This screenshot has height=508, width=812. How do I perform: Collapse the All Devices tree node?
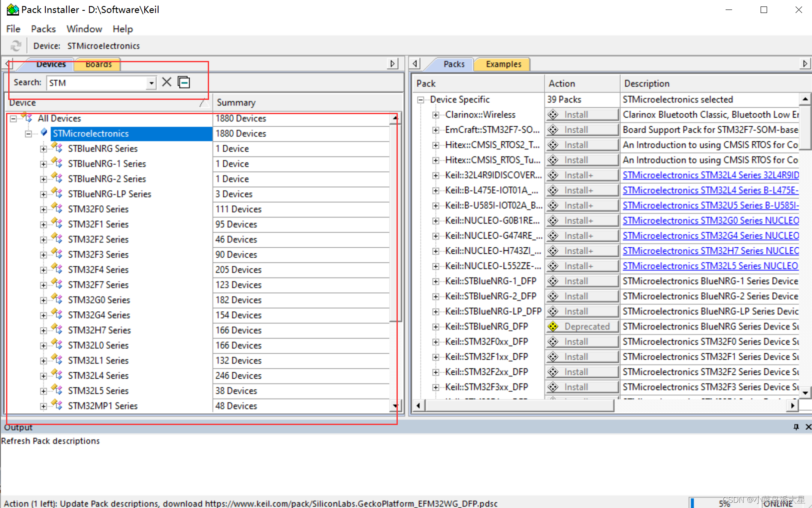pyautogui.click(x=13, y=118)
